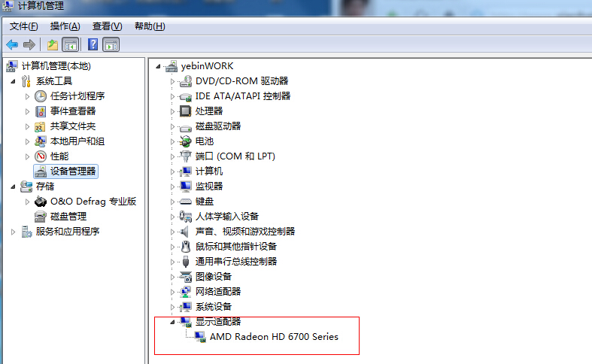Click the Up one level folder icon
592x364 pixels.
click(x=53, y=45)
